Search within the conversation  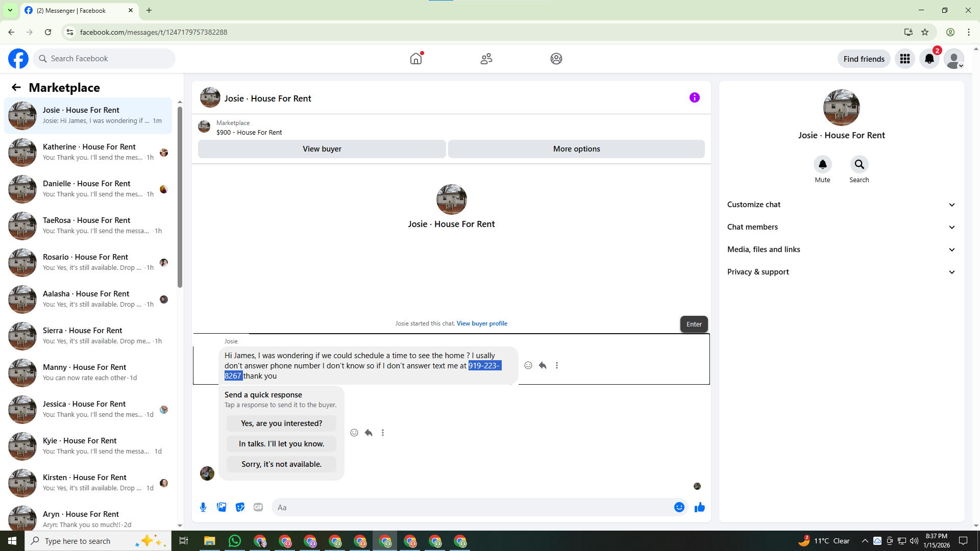click(859, 164)
